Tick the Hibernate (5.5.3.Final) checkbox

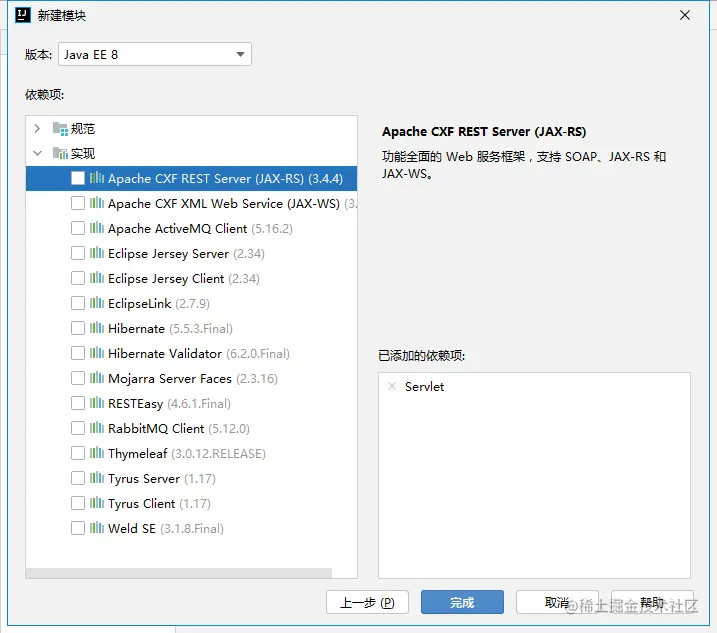[78, 328]
